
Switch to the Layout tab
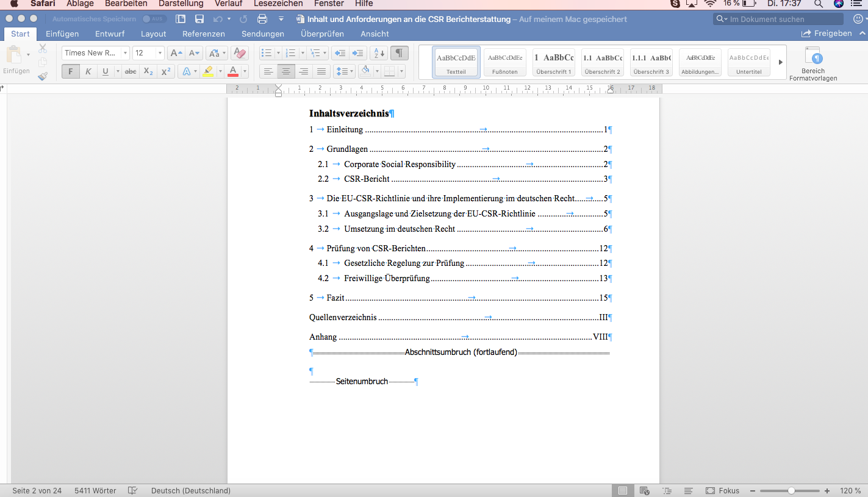[153, 34]
